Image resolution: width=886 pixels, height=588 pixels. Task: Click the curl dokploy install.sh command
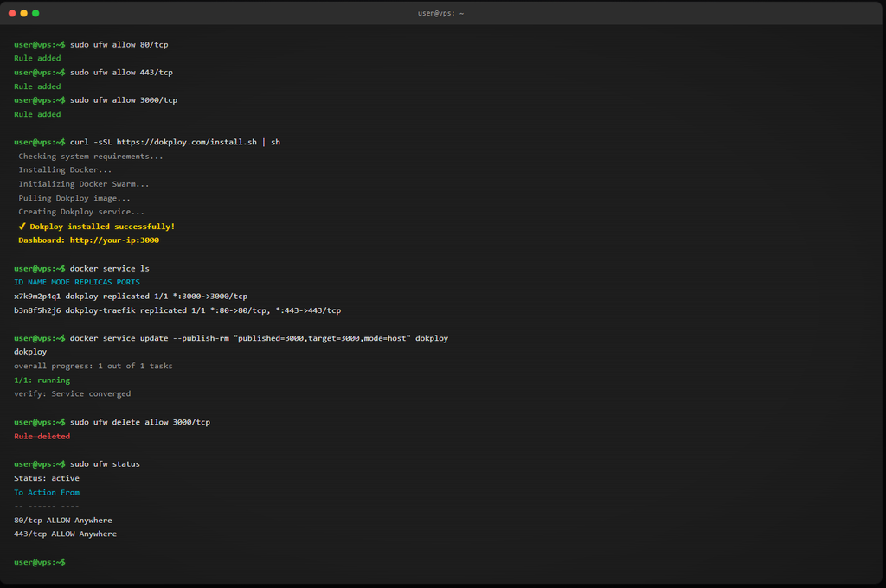[x=175, y=142]
